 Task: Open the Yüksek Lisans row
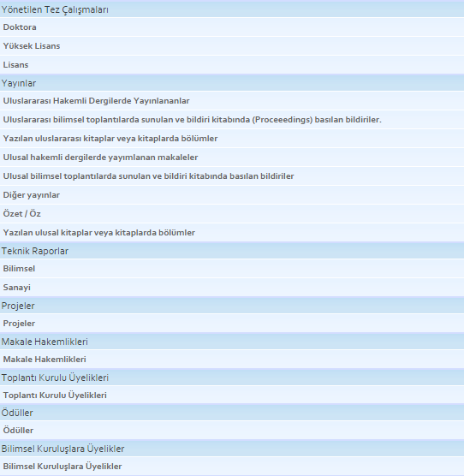click(232, 46)
